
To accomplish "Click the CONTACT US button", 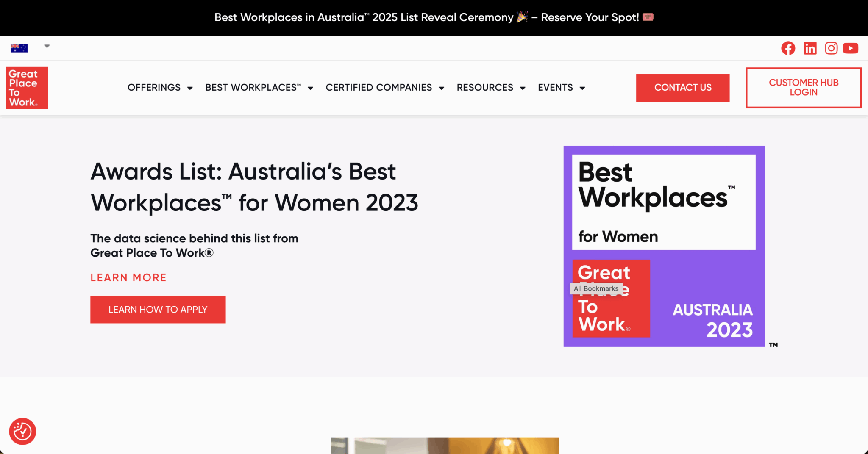I will click(683, 88).
